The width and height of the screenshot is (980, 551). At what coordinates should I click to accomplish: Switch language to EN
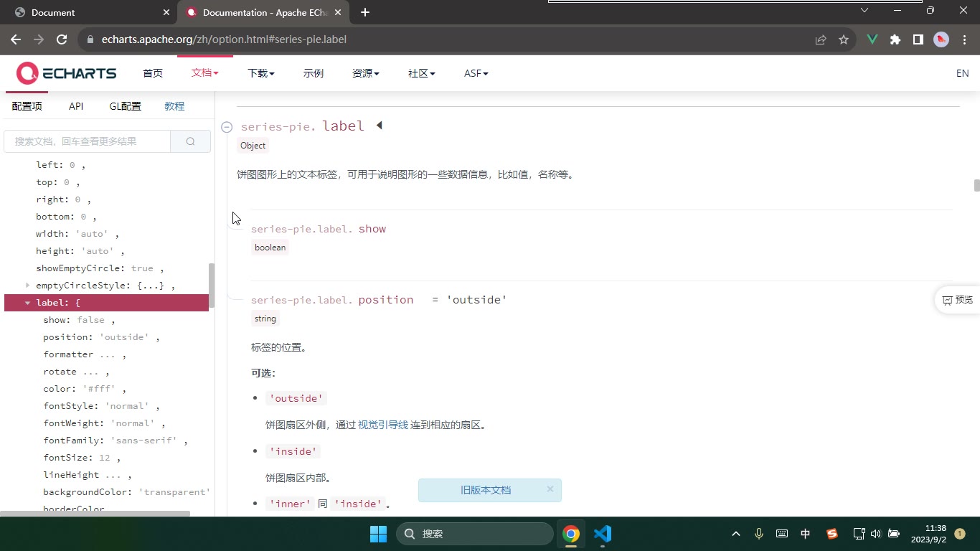point(963,73)
